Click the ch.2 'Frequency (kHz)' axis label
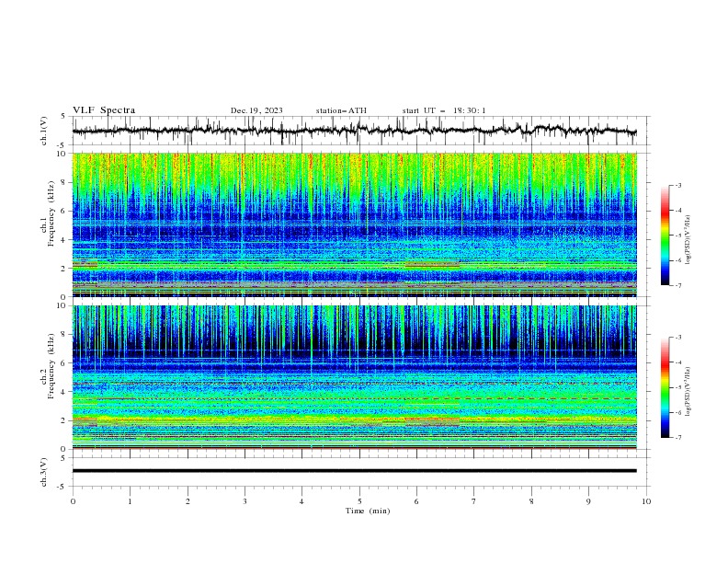The height and width of the screenshot is (563, 728). click(51, 366)
